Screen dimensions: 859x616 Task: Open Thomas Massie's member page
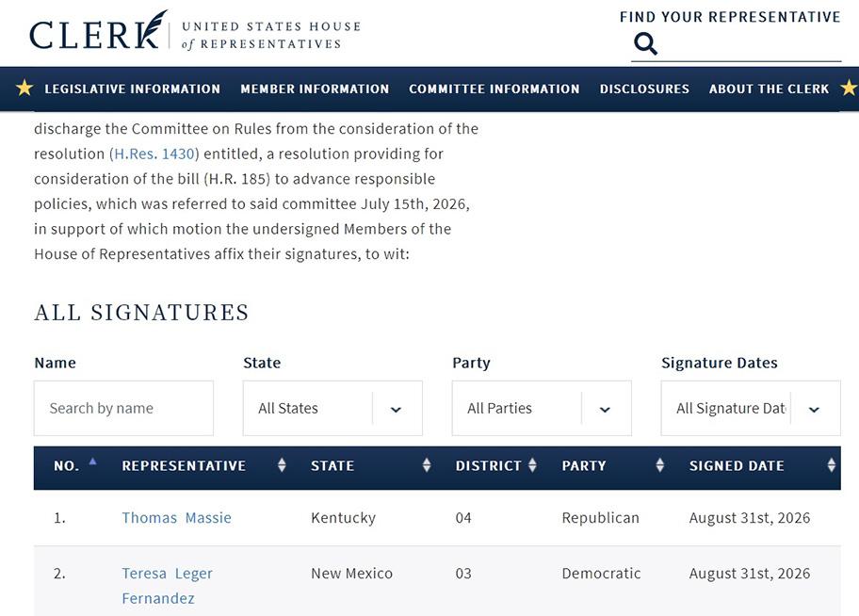click(176, 518)
